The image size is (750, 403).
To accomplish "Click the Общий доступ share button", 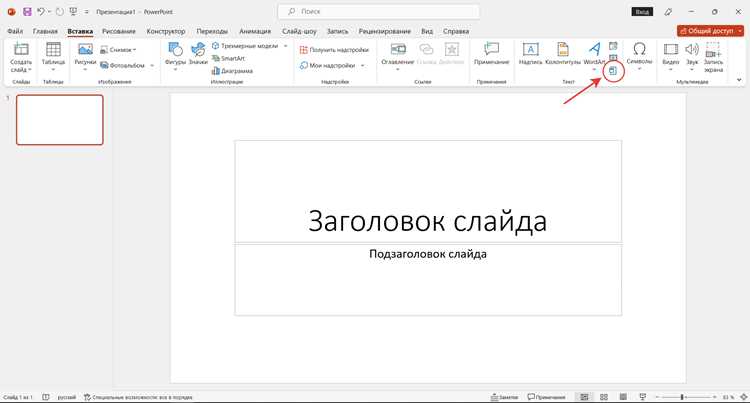I will (710, 31).
